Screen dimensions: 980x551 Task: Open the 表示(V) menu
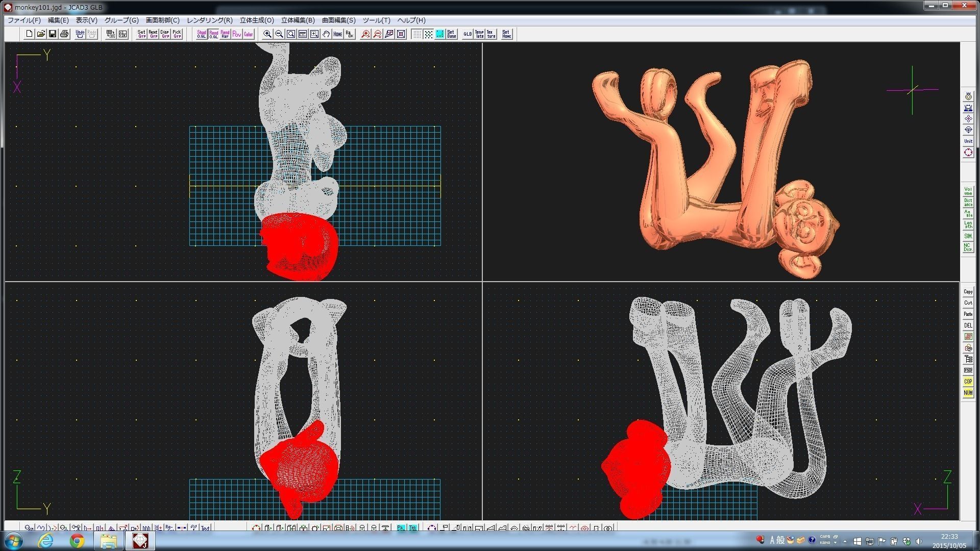[87, 20]
